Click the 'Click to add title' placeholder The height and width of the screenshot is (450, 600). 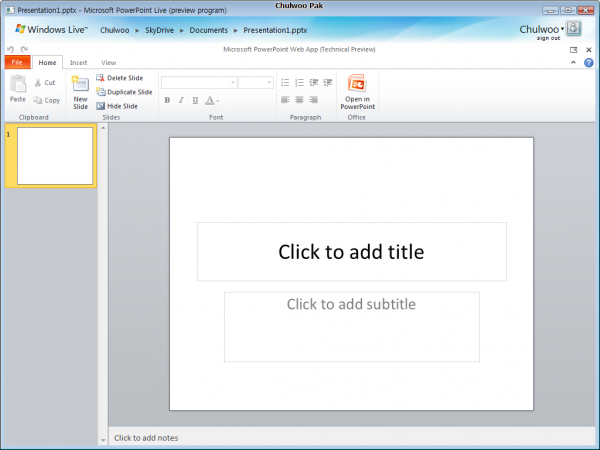tap(352, 252)
